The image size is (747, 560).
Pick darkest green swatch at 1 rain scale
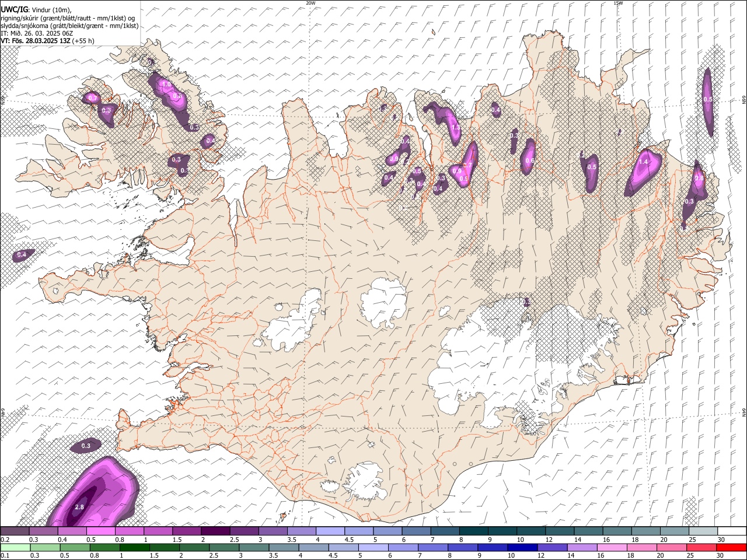(135, 548)
